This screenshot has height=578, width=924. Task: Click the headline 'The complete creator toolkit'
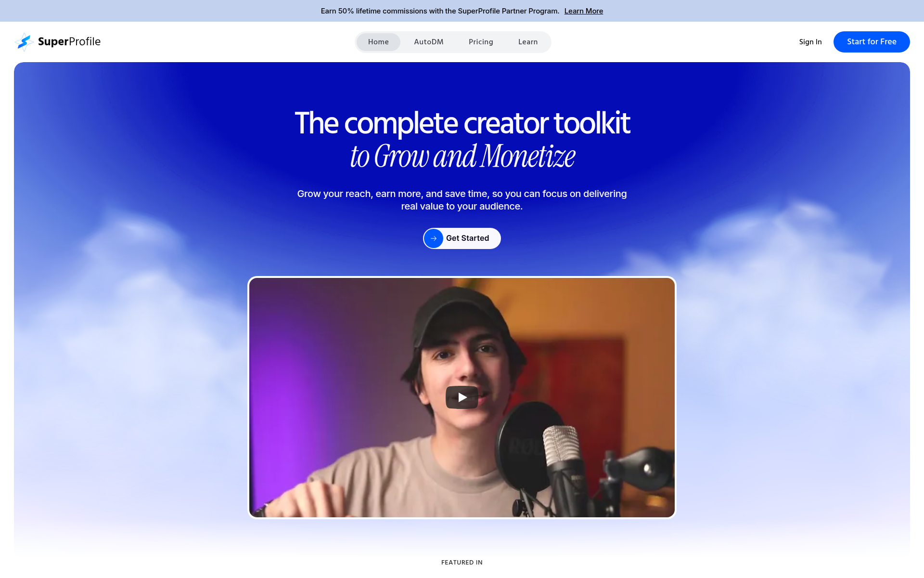462,123
